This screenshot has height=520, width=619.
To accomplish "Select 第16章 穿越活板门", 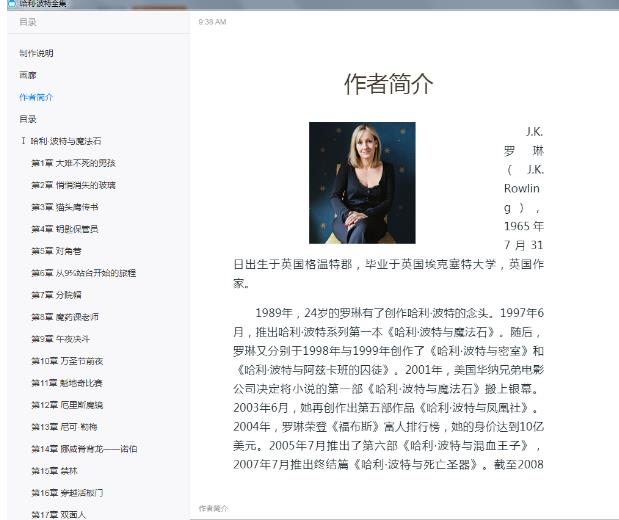I will 68,493.
